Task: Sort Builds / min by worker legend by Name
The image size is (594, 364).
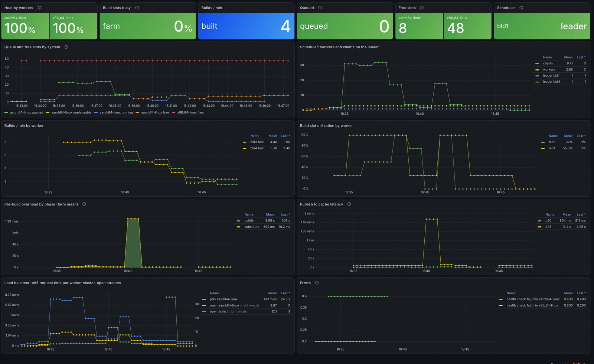Action: coord(255,136)
